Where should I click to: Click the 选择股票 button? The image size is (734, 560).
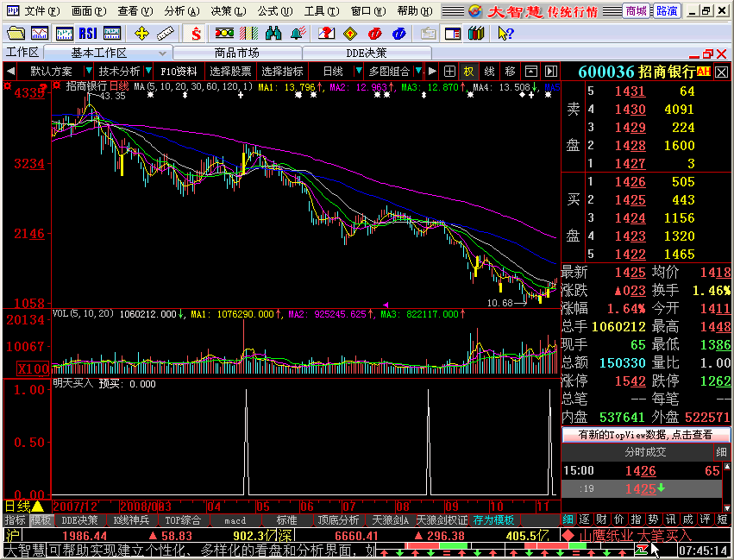(230, 71)
